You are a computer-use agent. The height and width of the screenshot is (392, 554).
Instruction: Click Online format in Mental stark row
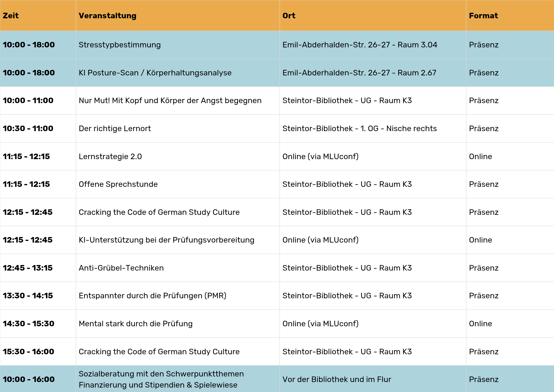pos(510,324)
